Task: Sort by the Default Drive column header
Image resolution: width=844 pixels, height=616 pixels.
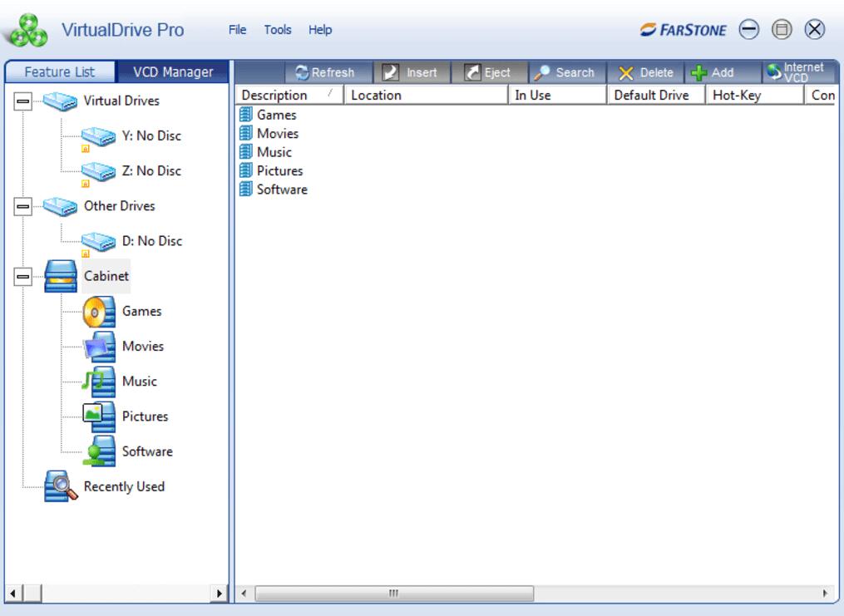Action: pyautogui.click(x=656, y=96)
